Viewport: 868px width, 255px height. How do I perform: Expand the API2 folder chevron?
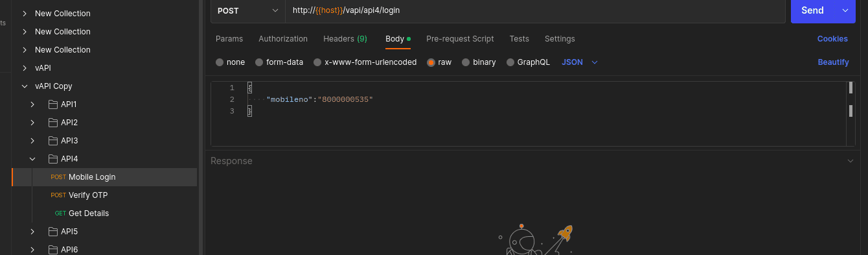click(x=32, y=123)
